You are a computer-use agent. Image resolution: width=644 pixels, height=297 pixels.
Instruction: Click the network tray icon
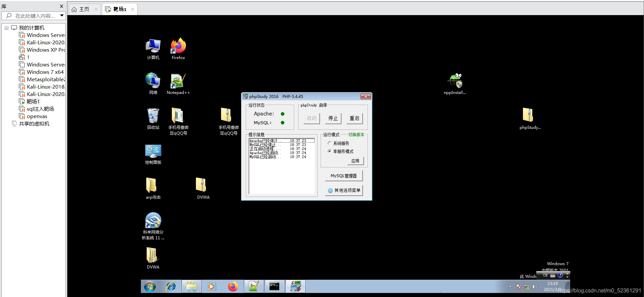click(x=527, y=287)
